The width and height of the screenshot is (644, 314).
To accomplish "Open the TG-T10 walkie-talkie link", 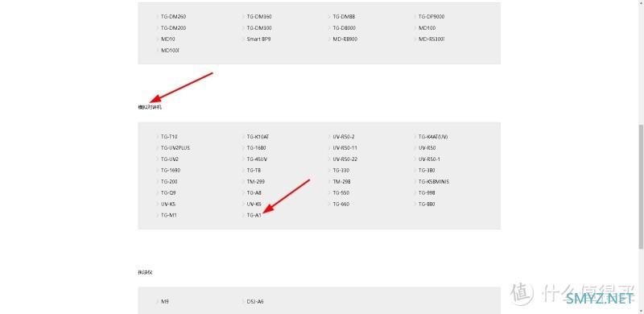I will point(169,137).
